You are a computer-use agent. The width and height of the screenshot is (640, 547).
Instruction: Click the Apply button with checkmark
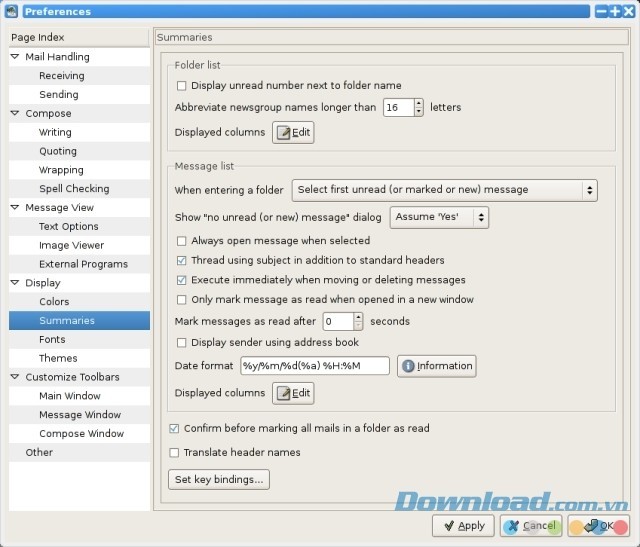tap(463, 525)
